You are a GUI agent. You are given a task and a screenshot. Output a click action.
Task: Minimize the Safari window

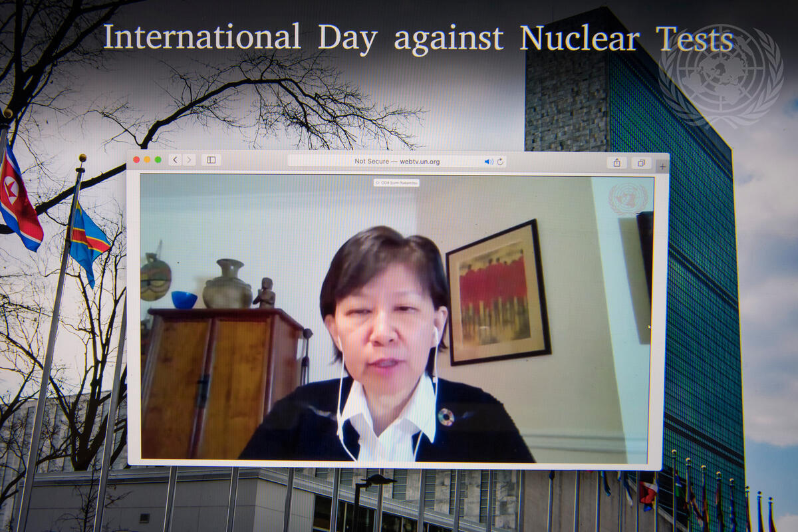tap(147, 160)
